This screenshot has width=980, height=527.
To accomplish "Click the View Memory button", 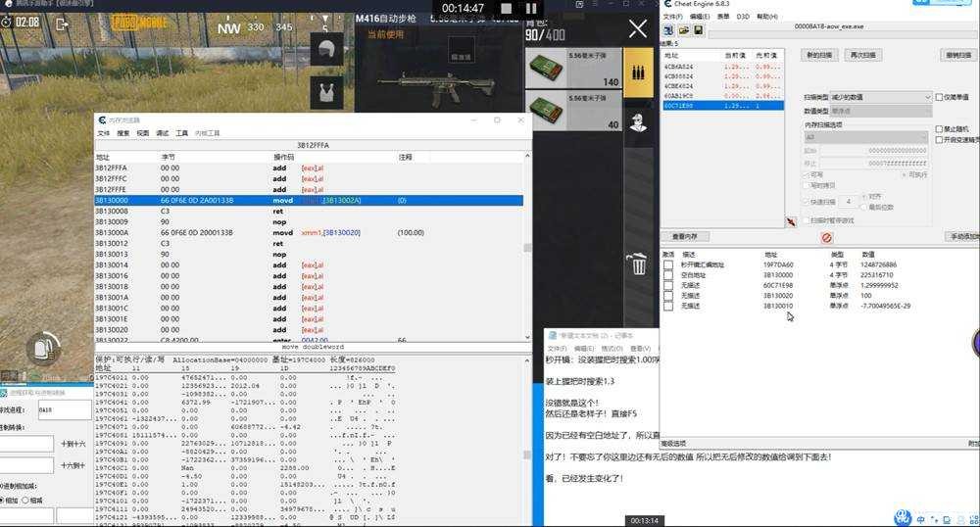I will coord(684,237).
